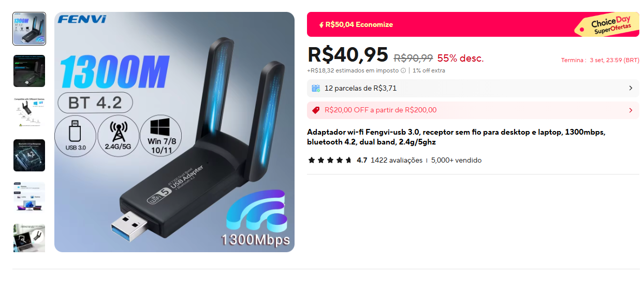Click the 1300Mbps WiFi symbol on image
The width and height of the screenshot is (644, 290).
click(256, 218)
